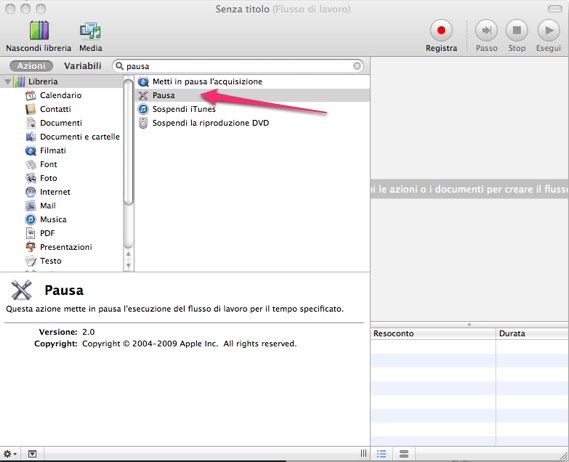569x462 pixels.
Task: Click the library list scrollbar down arrow
Action: [x=128, y=265]
